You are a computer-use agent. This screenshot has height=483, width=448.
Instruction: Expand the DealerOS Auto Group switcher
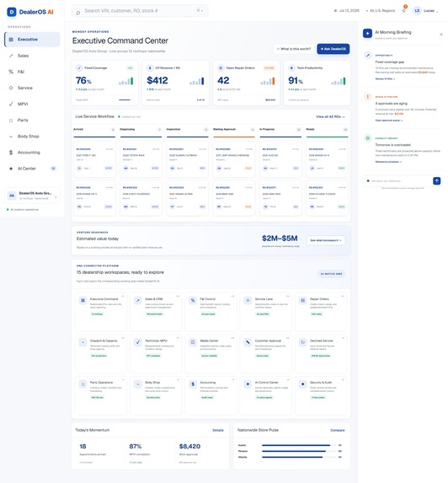[x=32, y=196]
